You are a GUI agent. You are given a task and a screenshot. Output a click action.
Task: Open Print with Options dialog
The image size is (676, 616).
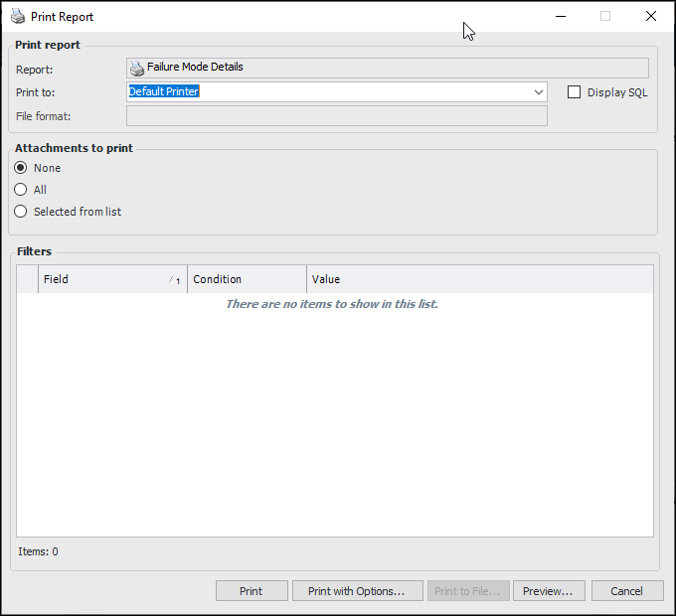point(358,591)
